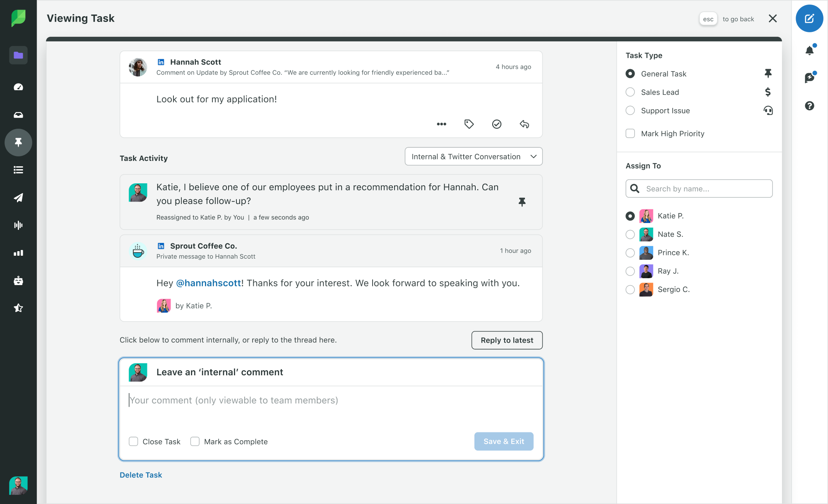Image resolution: width=828 pixels, height=504 pixels.
Task: Click the tasks/pin sidebar icon
Action: click(18, 142)
